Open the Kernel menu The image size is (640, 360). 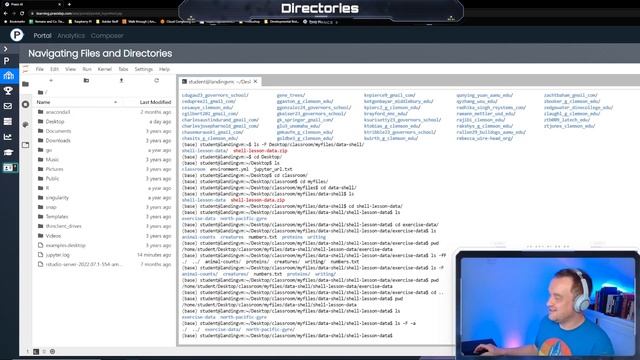tap(104, 69)
